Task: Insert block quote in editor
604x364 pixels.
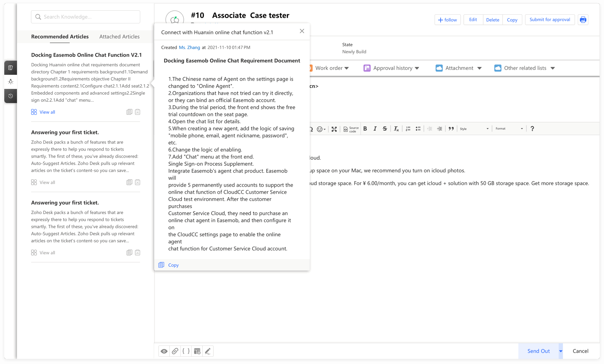Action: 451,129
